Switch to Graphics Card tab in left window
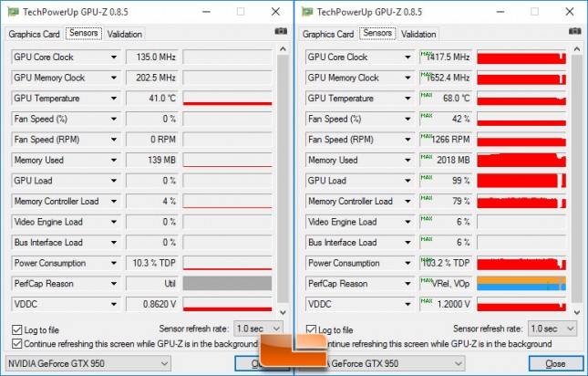This screenshot has width=588, height=376. pos(34,34)
